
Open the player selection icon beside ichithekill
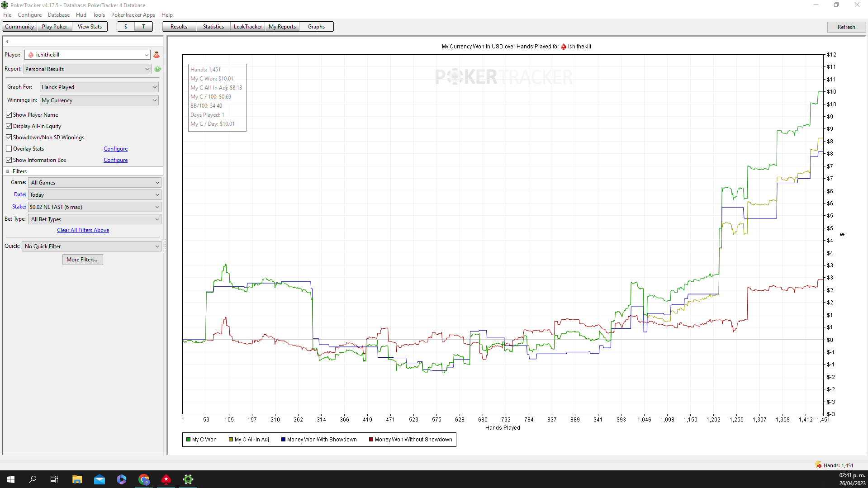(x=157, y=55)
